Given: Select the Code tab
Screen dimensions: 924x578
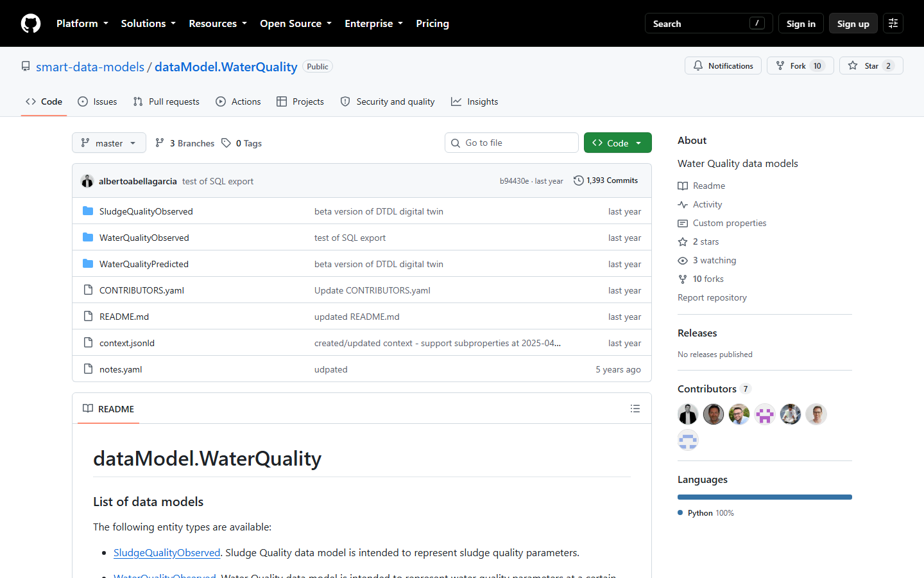Looking at the screenshot, I should coord(44,101).
